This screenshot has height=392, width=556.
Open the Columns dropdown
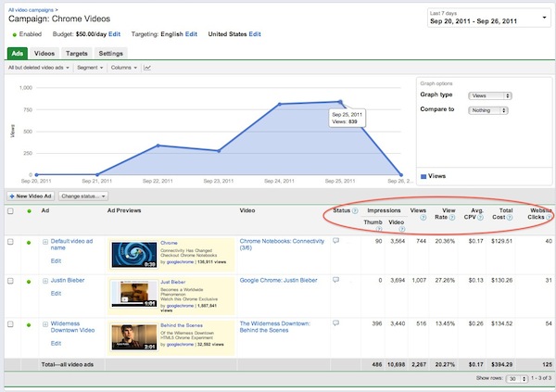point(124,68)
